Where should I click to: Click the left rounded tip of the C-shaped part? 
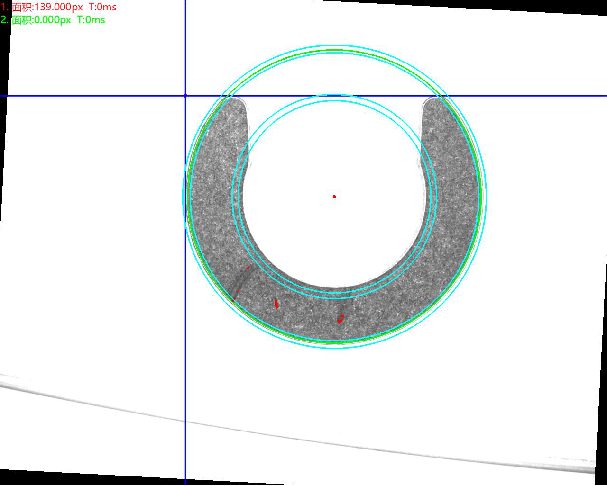234,103
